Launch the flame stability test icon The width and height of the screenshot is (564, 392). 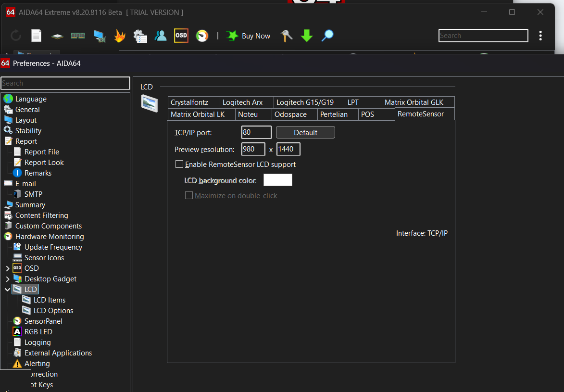[x=120, y=36]
